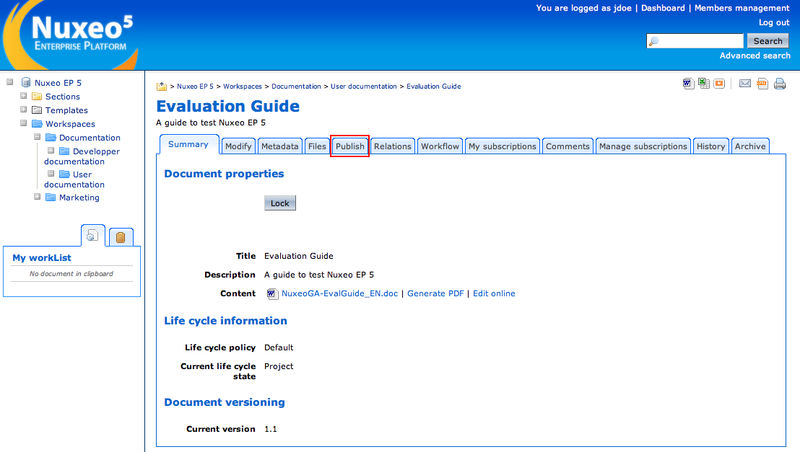Image resolution: width=800 pixels, height=452 pixels.
Task: Focus the search input field
Action: [x=695, y=41]
